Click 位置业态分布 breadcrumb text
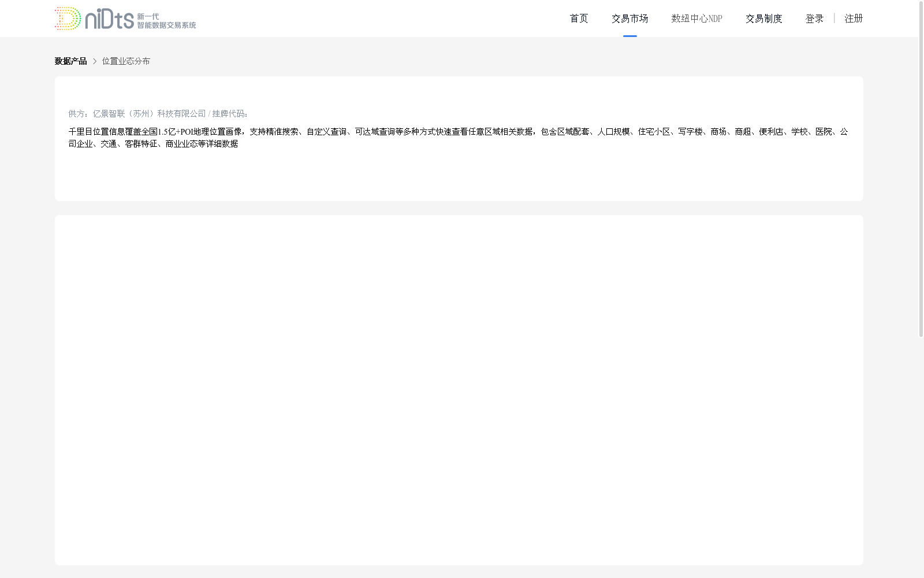Image resolution: width=924 pixels, height=578 pixels. coord(126,61)
